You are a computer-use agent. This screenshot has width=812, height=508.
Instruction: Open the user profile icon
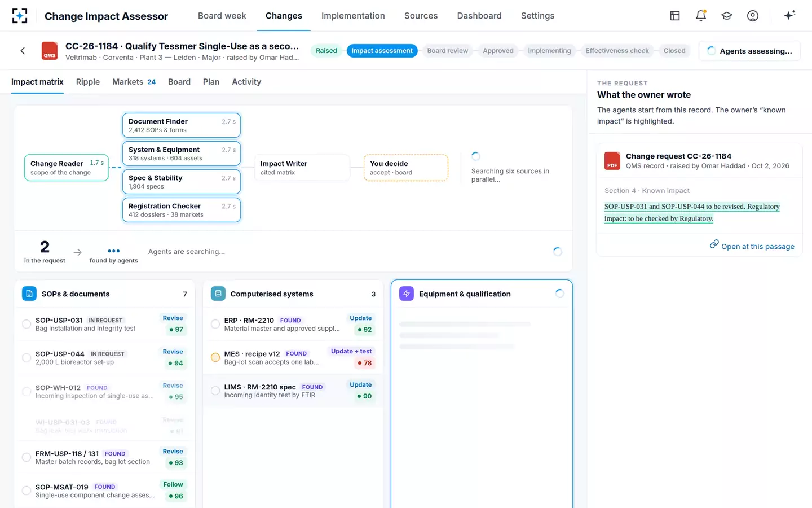coord(753,16)
